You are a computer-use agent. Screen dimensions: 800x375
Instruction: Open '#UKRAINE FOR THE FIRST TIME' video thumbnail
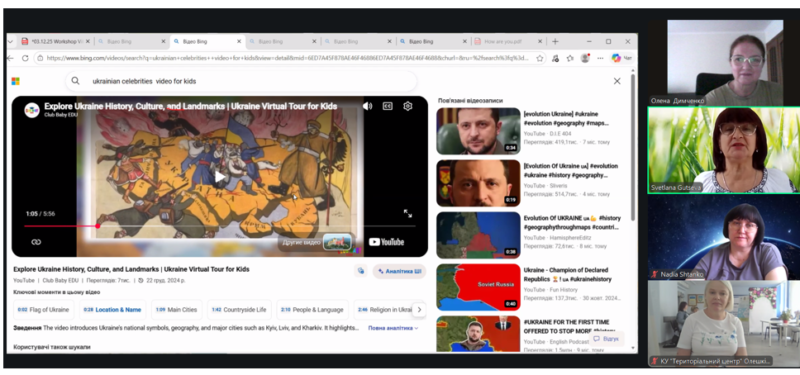tap(479, 334)
